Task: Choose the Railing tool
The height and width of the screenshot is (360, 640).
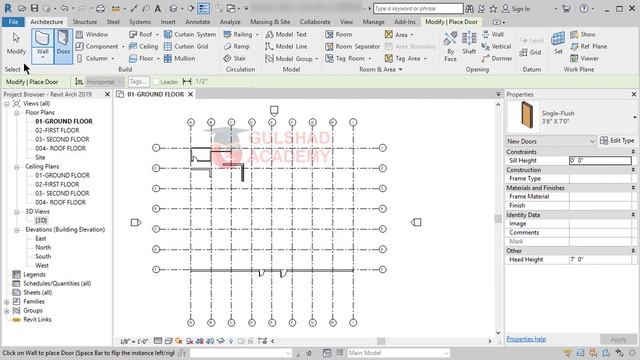Action: point(241,34)
